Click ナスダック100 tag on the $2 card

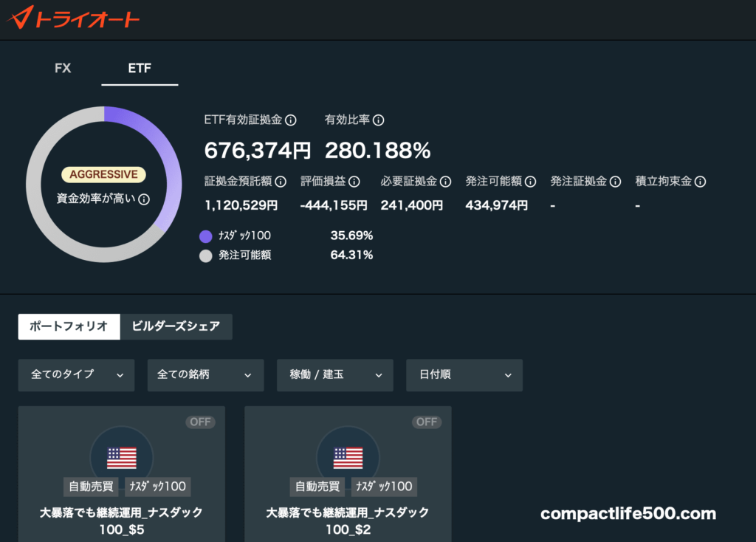click(x=384, y=487)
